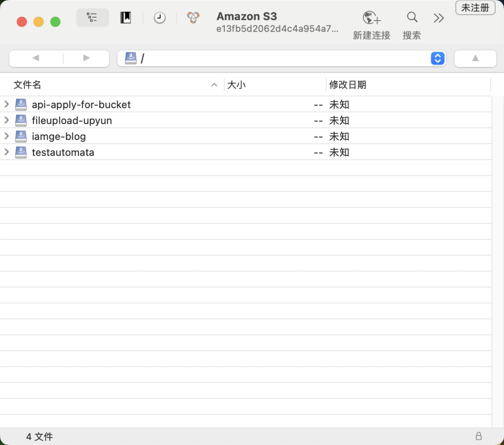Image resolution: width=504 pixels, height=445 pixels.
Task: Click the new connection globe icon
Action: (x=371, y=18)
